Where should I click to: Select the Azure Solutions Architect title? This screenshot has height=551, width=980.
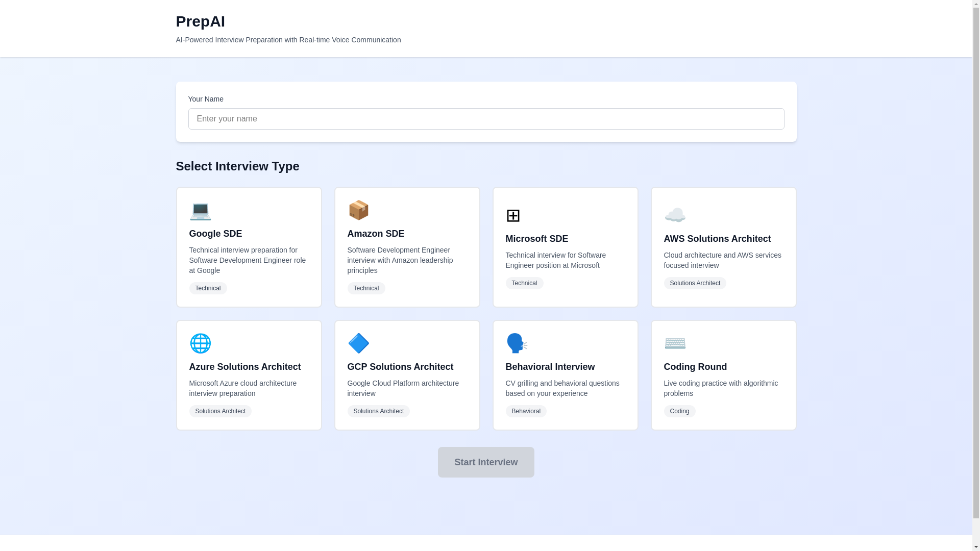coord(245,367)
